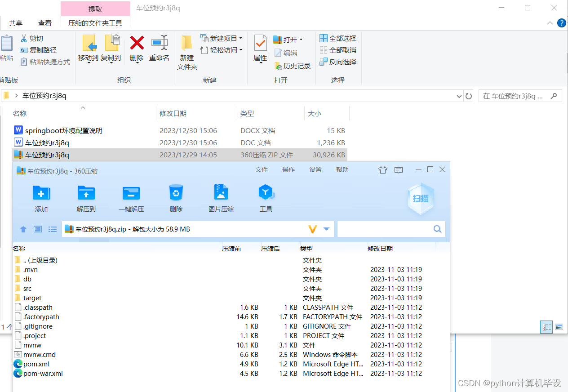Click the red X 删除 ribbon icon

[137, 43]
